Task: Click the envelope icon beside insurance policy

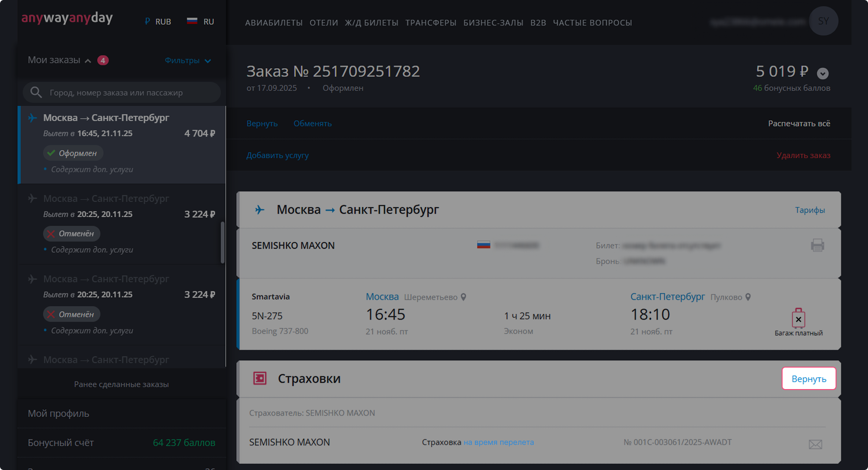Action: [815, 444]
